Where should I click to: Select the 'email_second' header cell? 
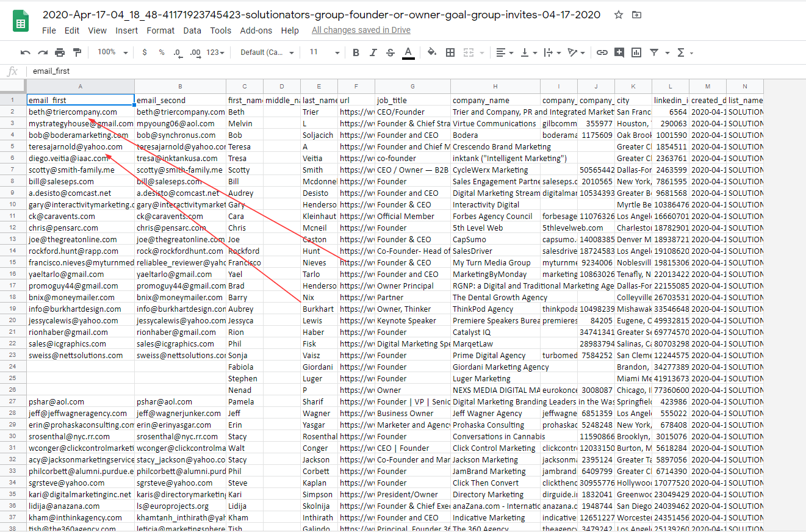[180, 100]
